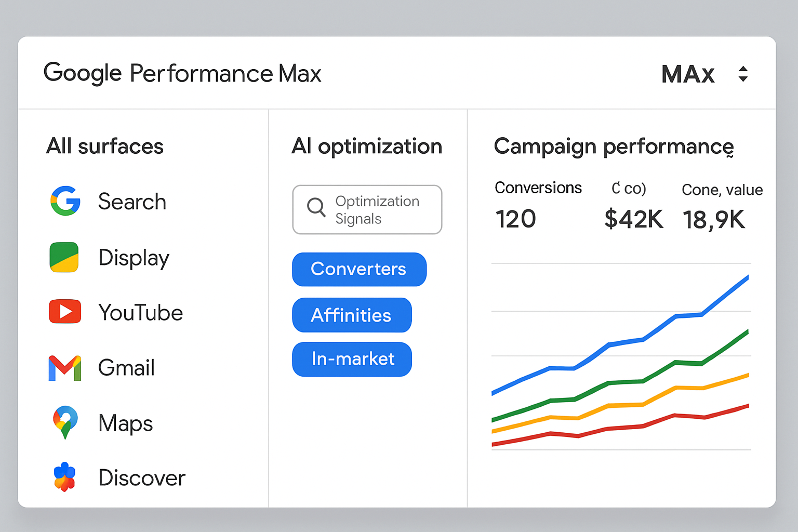
Task: Click the Google Search logo icon
Action: [65, 201]
